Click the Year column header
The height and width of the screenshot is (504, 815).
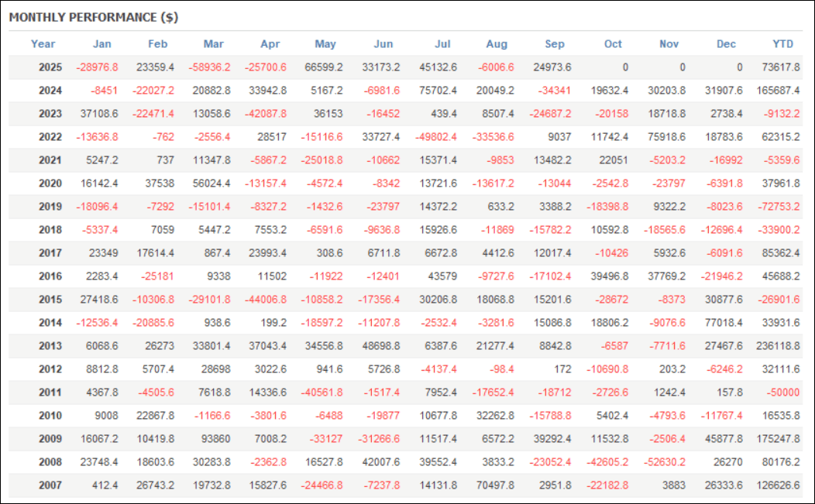[x=43, y=44]
